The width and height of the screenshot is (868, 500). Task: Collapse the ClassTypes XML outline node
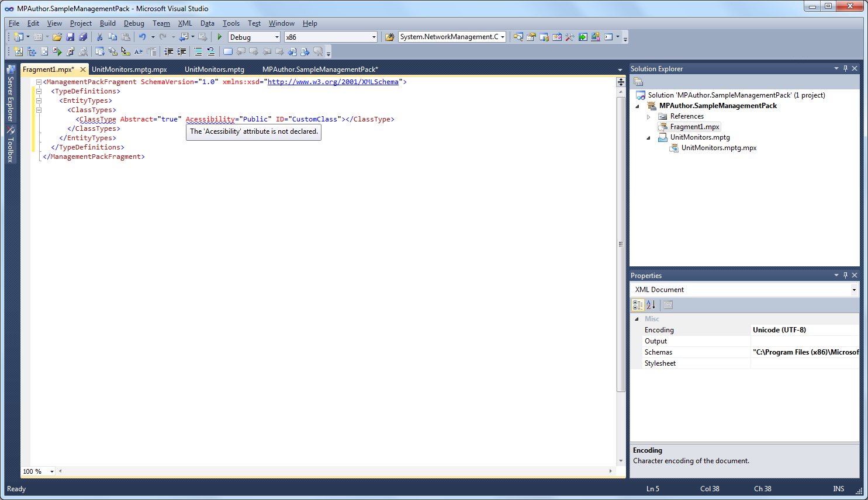(x=39, y=110)
